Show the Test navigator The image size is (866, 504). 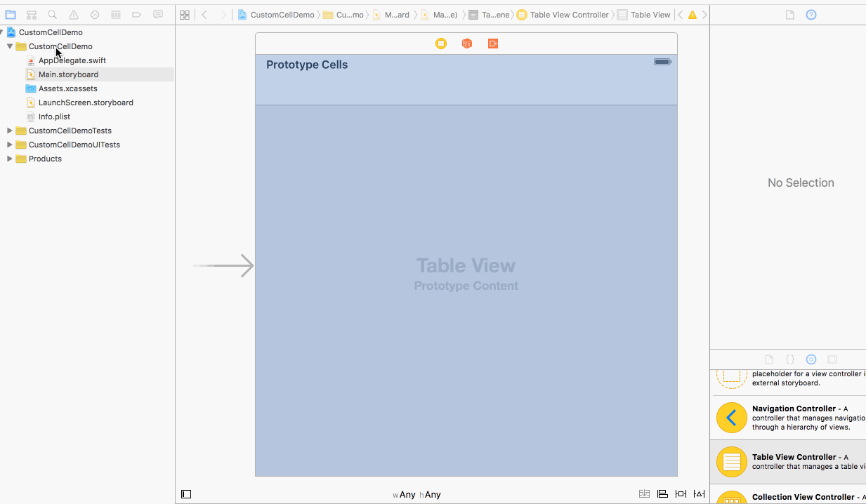95,15
